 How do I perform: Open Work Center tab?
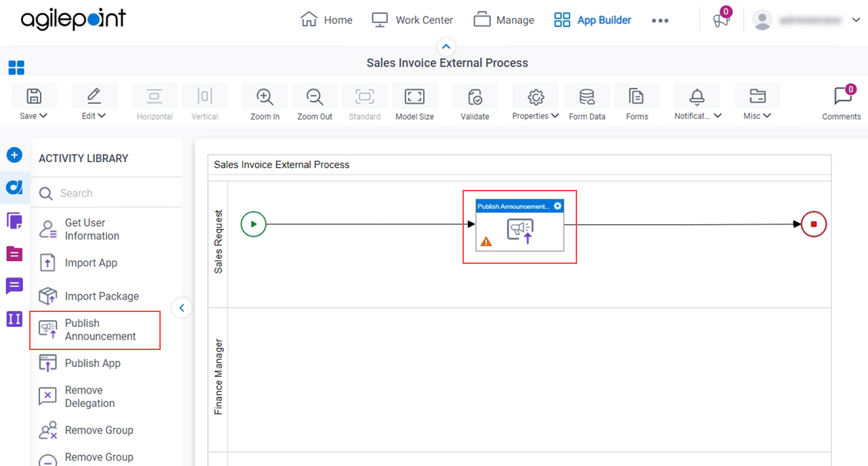point(412,20)
